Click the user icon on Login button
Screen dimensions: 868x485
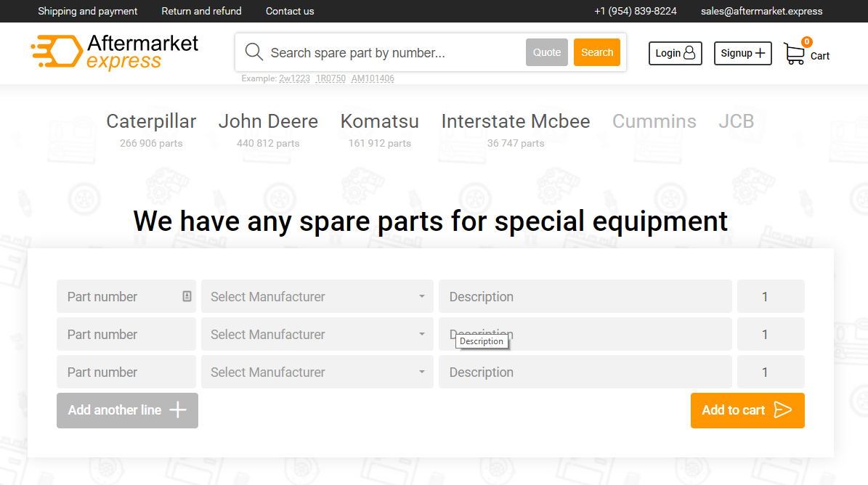point(689,52)
